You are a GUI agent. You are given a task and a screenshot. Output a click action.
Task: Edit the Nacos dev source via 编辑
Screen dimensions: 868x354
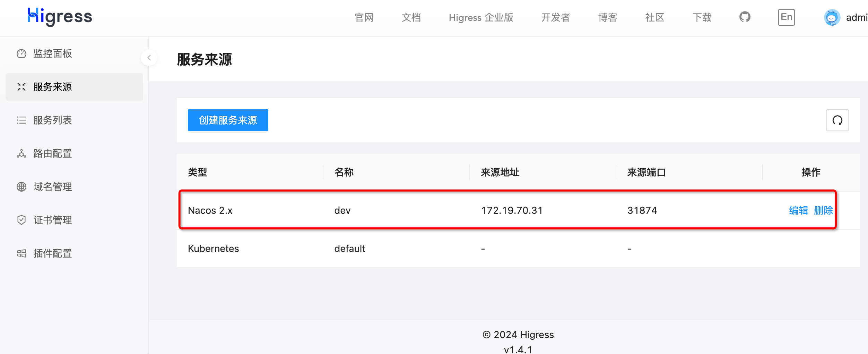point(798,210)
